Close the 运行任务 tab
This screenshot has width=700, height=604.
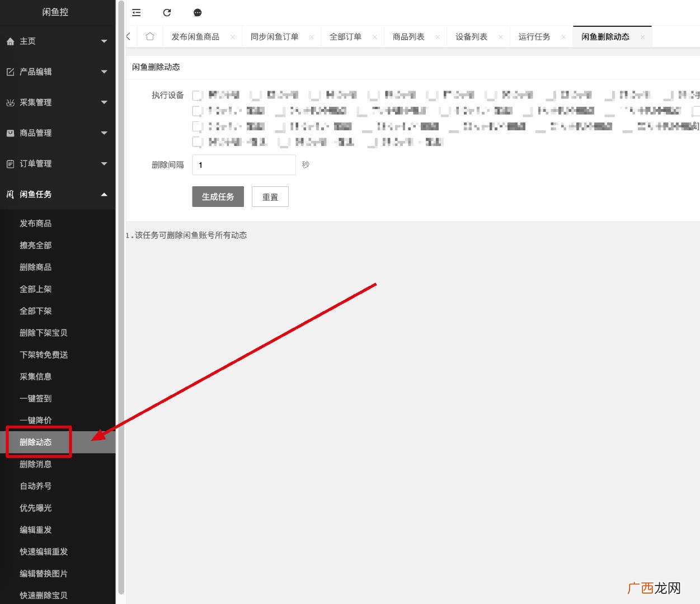click(x=563, y=37)
